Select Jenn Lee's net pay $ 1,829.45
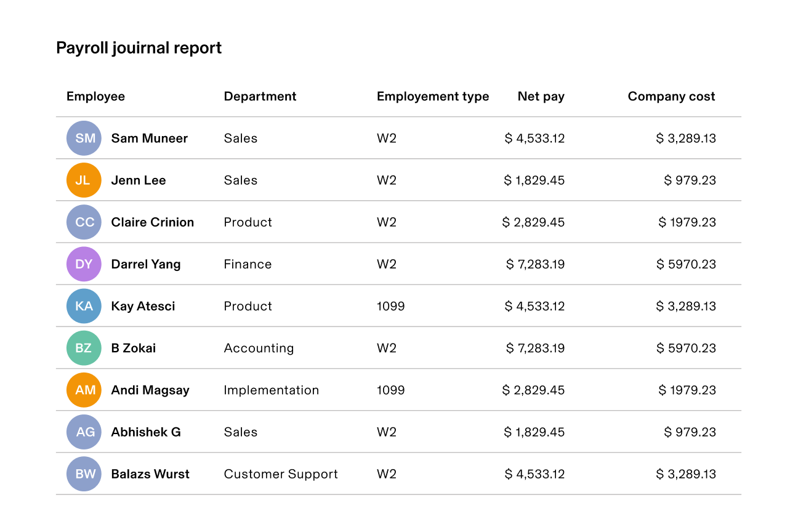 [534, 180]
